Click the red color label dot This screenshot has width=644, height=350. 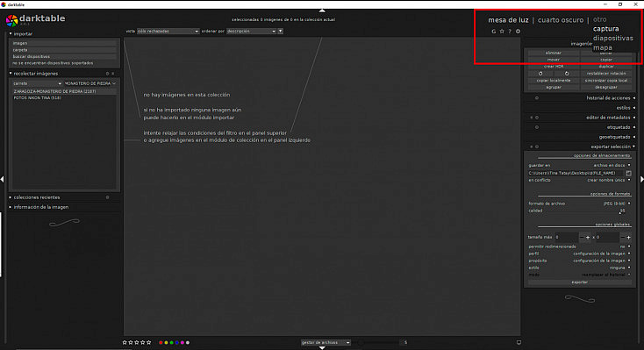pyautogui.click(x=161, y=343)
